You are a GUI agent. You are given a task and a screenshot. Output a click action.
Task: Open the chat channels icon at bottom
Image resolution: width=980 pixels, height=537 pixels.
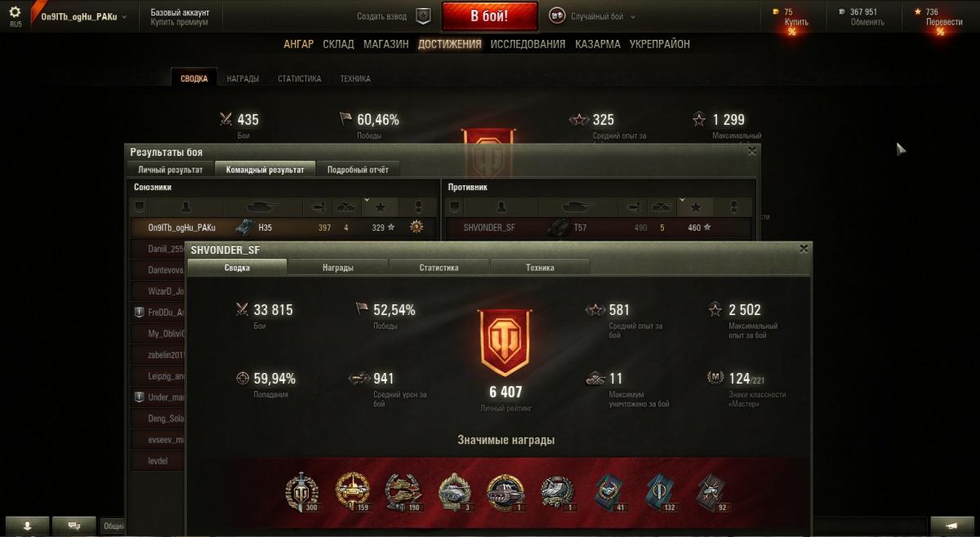click(73, 526)
